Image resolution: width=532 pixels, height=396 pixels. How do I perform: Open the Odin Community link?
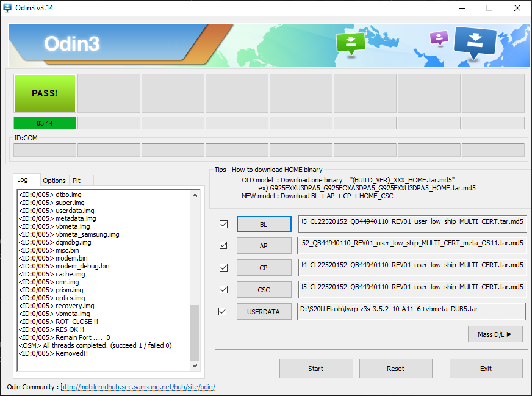[x=138, y=387]
